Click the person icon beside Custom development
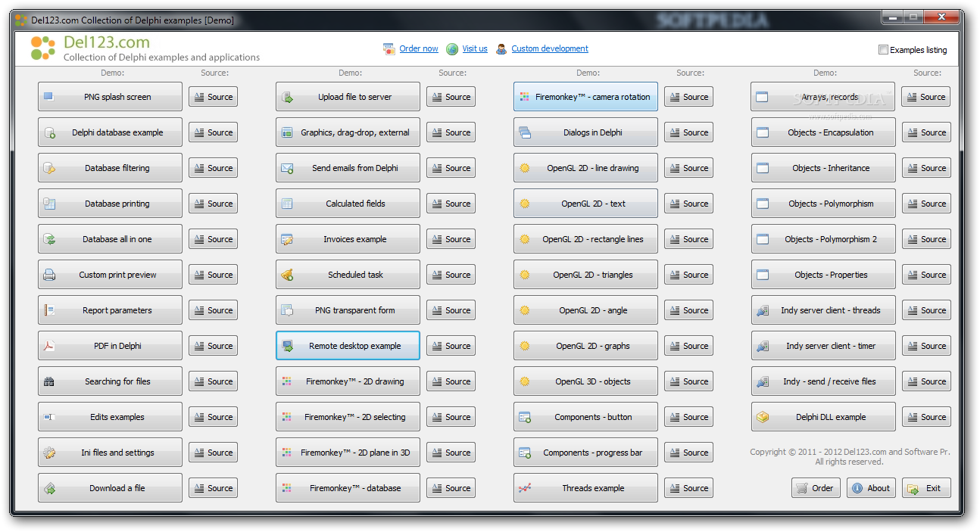 pos(501,49)
